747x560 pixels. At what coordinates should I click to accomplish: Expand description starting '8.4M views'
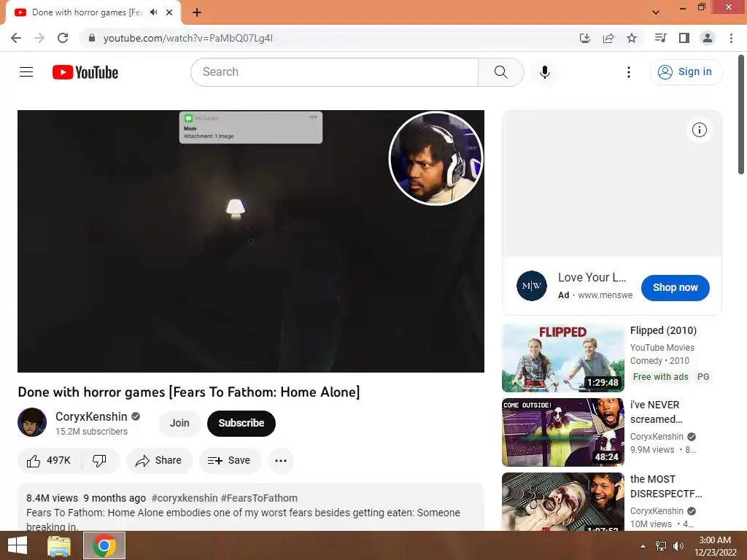[x=251, y=507]
